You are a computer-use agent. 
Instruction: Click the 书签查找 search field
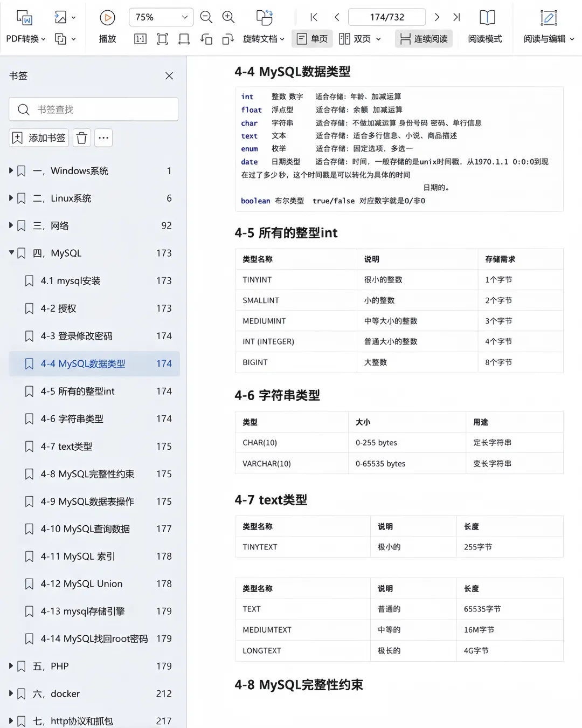pos(93,109)
